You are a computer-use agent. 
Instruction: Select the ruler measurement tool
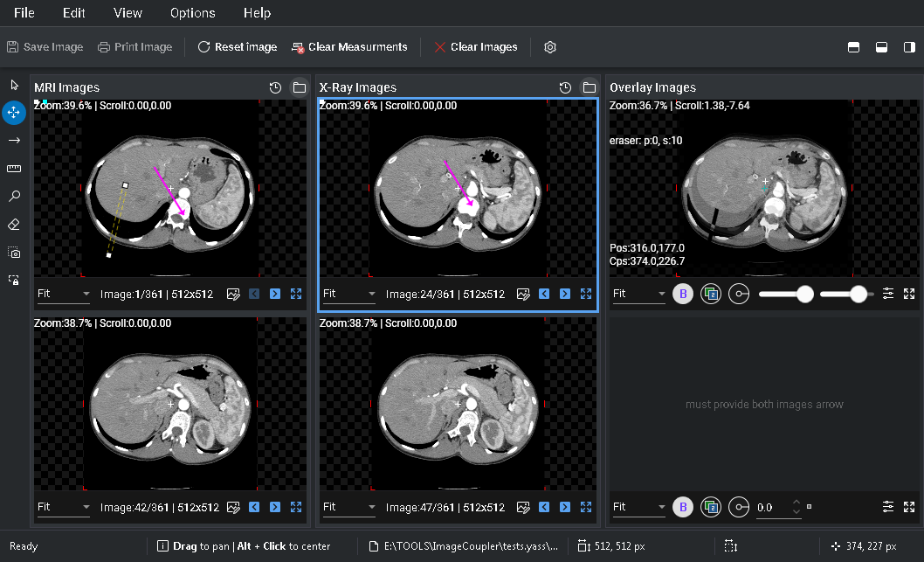(x=14, y=169)
